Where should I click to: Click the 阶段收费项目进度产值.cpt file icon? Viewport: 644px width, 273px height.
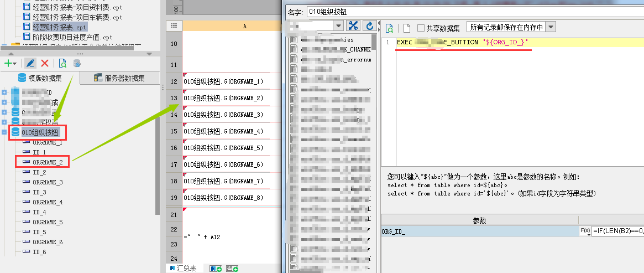[x=27, y=37]
